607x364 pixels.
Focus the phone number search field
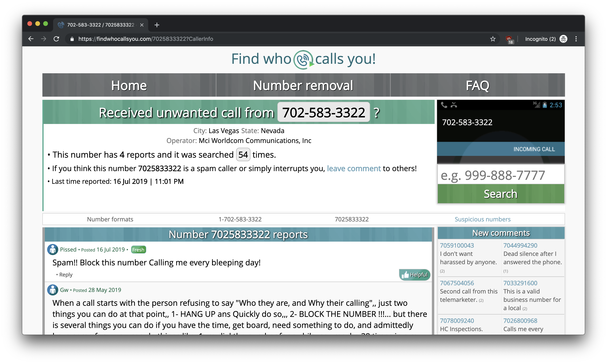point(500,175)
